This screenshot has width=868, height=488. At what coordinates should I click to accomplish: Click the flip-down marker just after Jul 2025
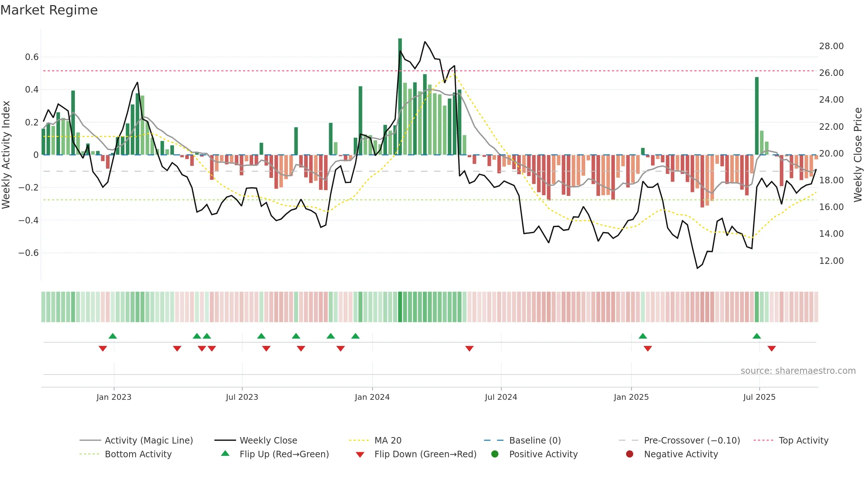(771, 348)
